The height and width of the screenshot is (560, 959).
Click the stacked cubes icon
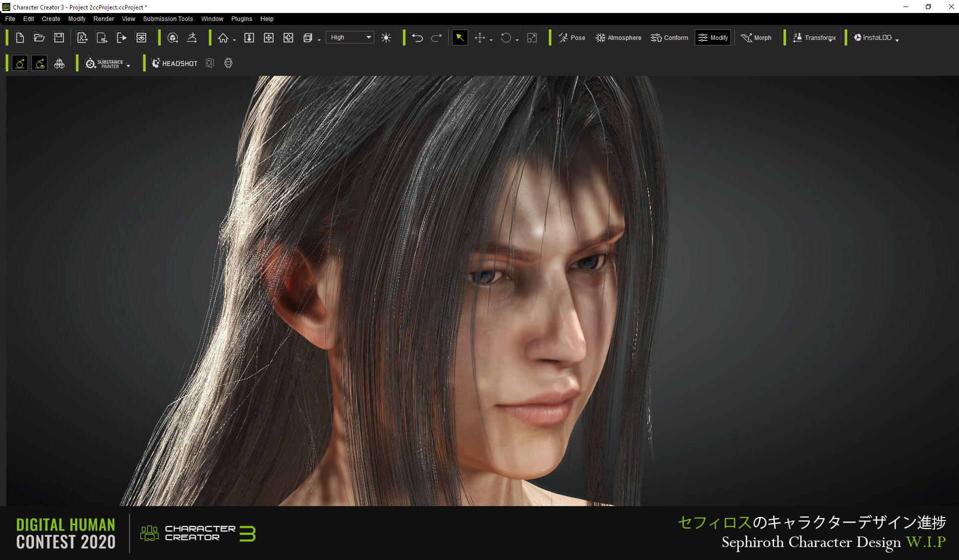tap(59, 63)
